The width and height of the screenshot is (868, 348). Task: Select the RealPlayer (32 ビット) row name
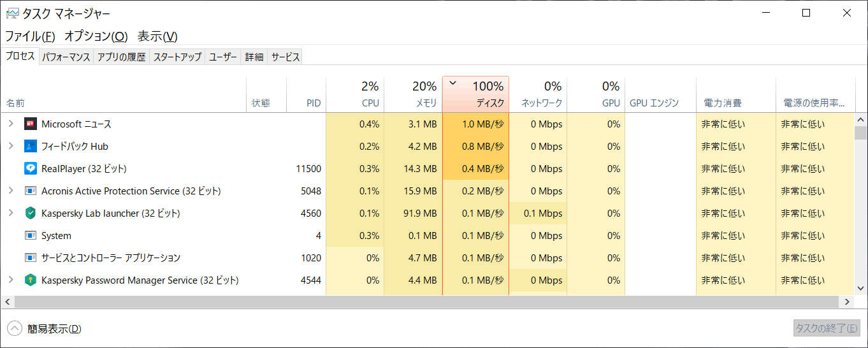(x=83, y=169)
